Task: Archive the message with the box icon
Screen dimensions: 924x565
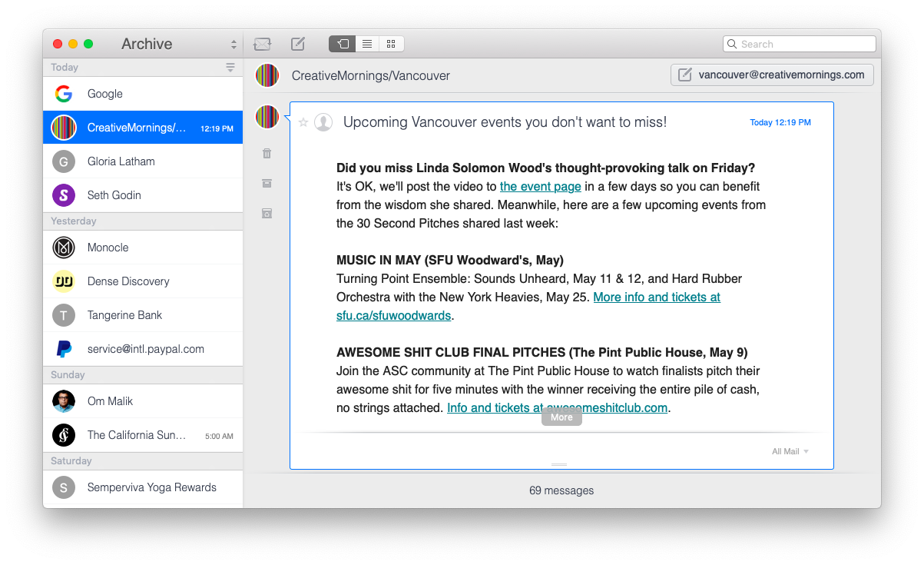Action: tap(267, 183)
